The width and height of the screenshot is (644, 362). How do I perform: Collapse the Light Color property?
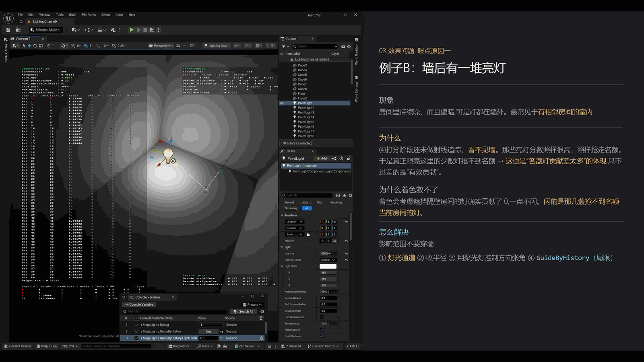[282, 266]
